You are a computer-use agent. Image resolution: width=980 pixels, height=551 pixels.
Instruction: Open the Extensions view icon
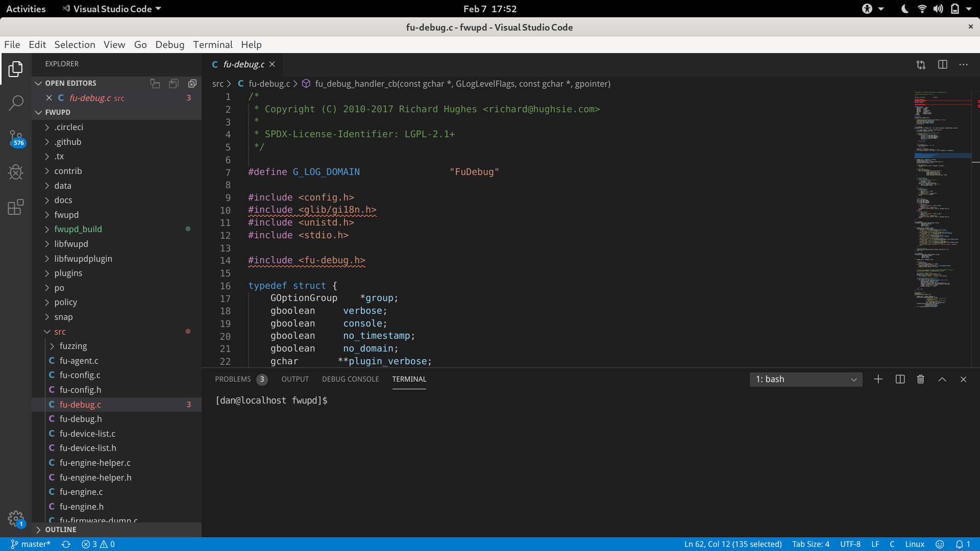tap(16, 207)
